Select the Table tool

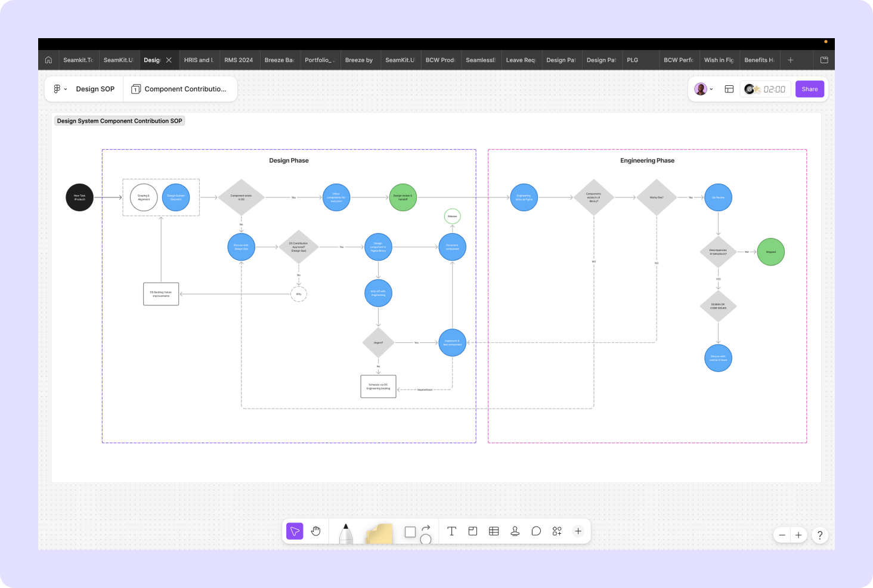click(494, 531)
